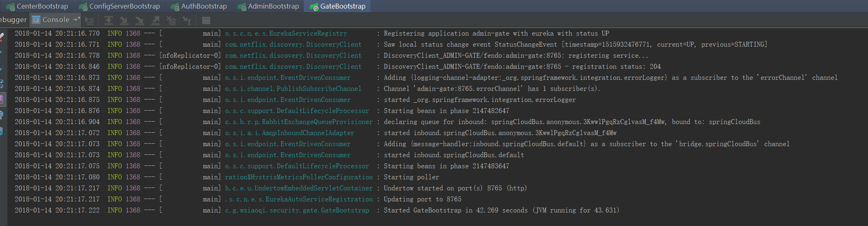Click the Console layout pin arrow

point(76,20)
